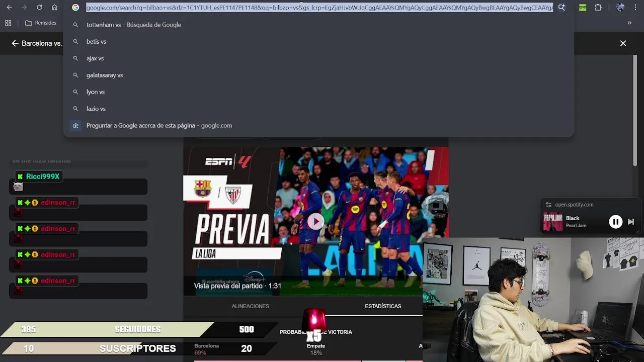Select the 'galatasaray vs' suggestion
This screenshot has height=362, width=644.
pos(318,75)
